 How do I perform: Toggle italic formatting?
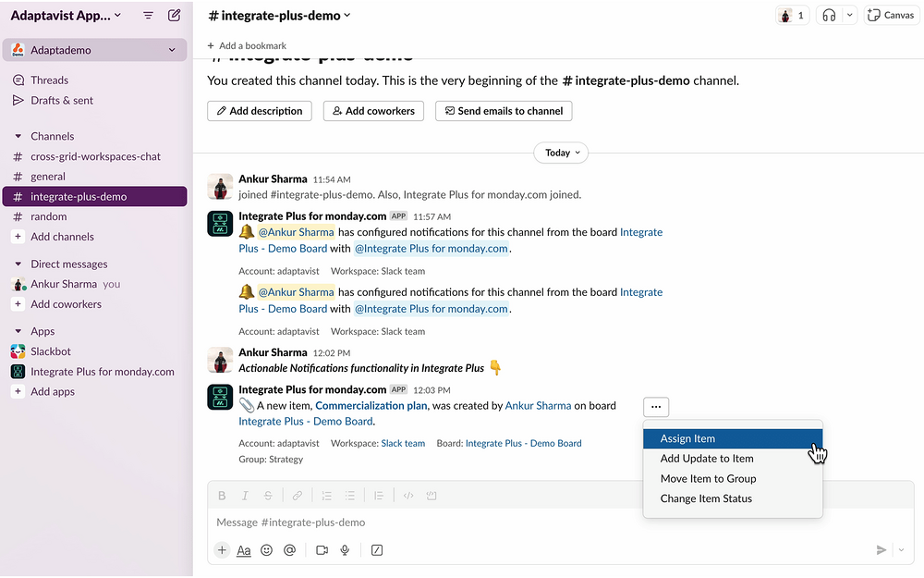tap(245, 496)
